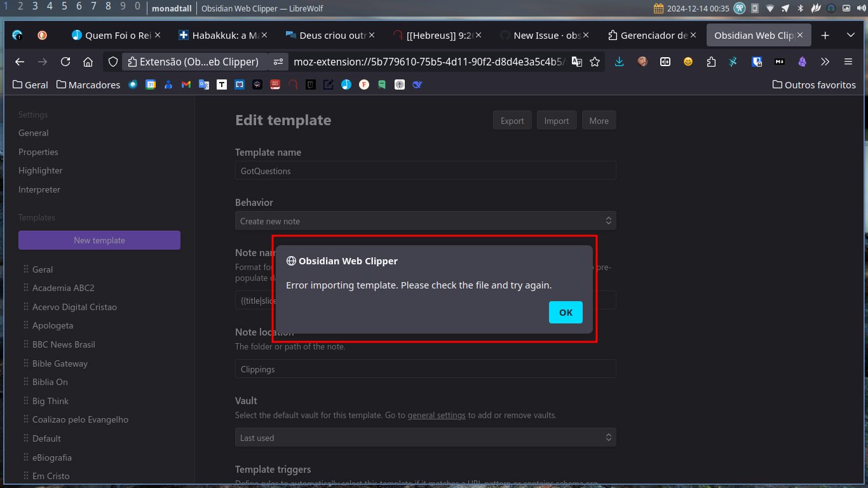Select the BBC News Brasil template

click(64, 344)
